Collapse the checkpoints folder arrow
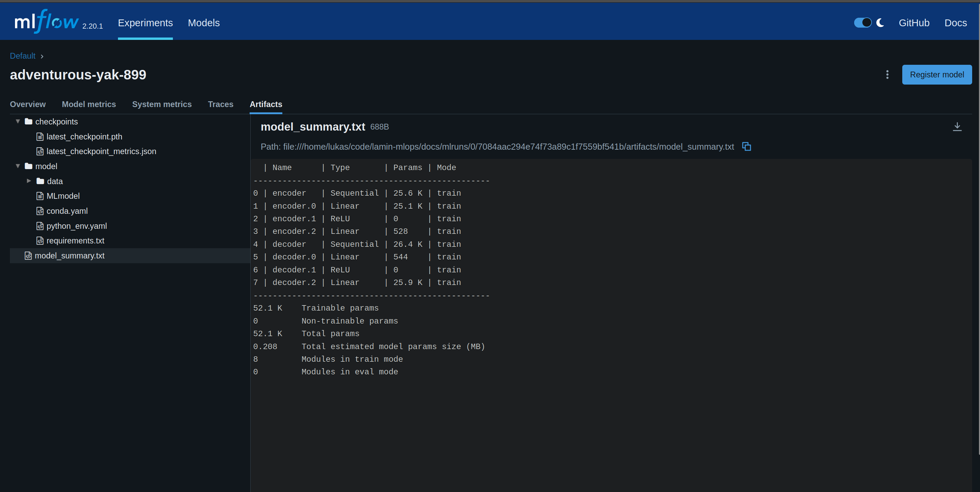980x492 pixels. 18,121
